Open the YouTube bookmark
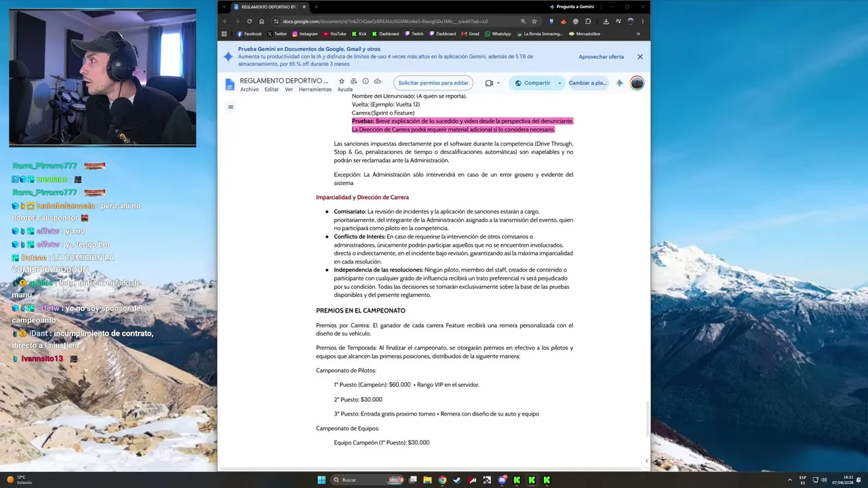This screenshot has height=488, width=868. (335, 34)
